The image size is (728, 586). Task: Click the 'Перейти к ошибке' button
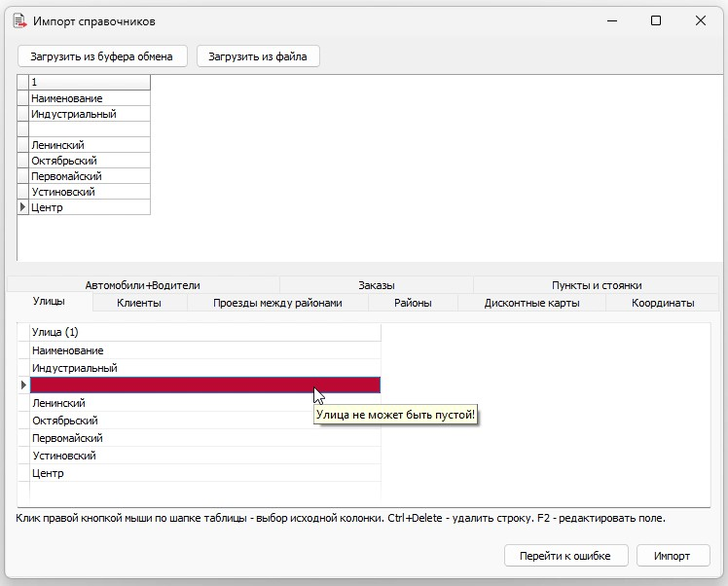click(565, 556)
